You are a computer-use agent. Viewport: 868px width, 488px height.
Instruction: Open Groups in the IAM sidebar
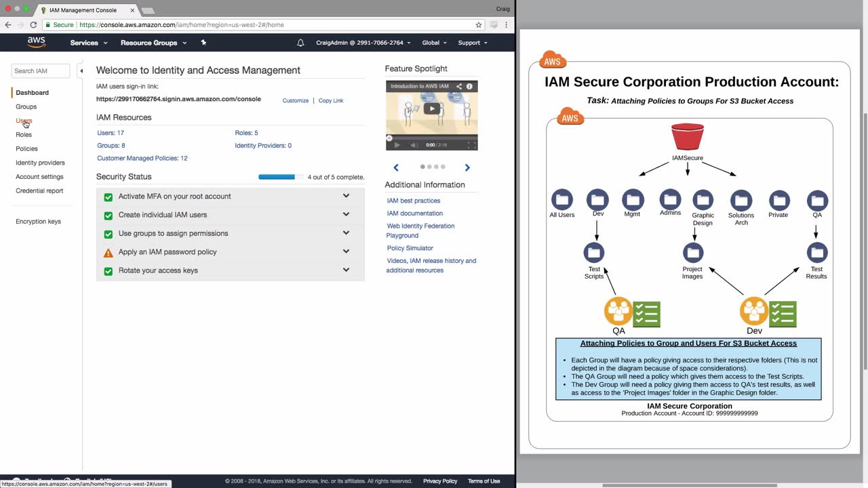26,106
